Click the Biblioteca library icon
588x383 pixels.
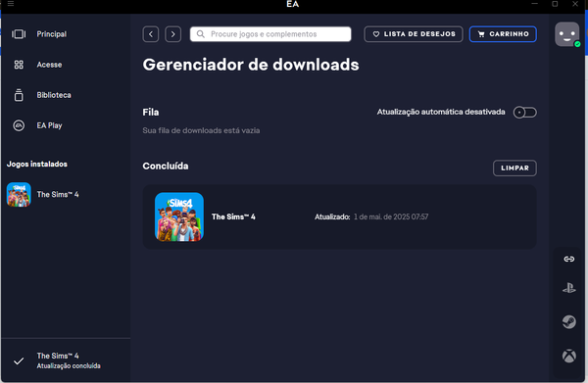tap(19, 95)
